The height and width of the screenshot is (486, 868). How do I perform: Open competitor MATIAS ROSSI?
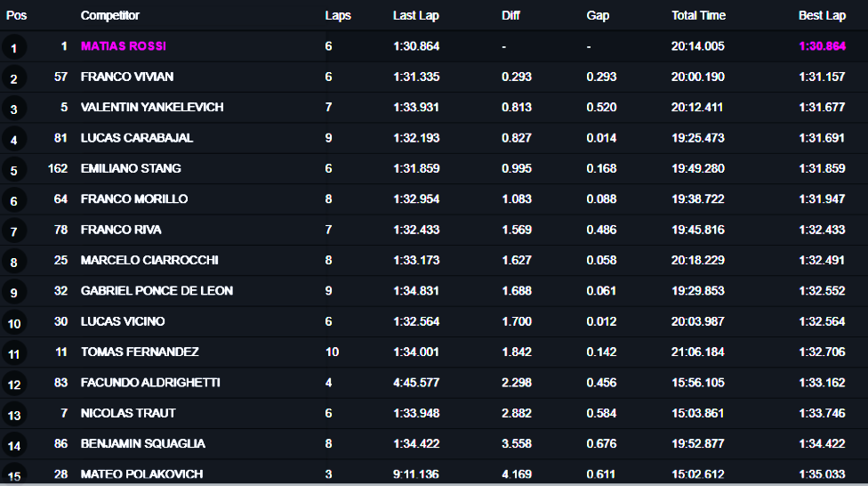coord(124,46)
